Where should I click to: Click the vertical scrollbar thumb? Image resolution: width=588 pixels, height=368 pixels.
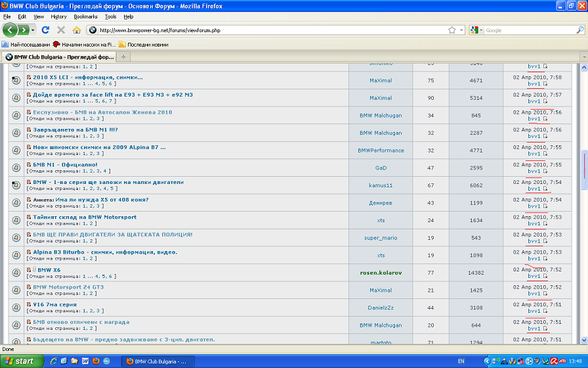[x=584, y=170]
